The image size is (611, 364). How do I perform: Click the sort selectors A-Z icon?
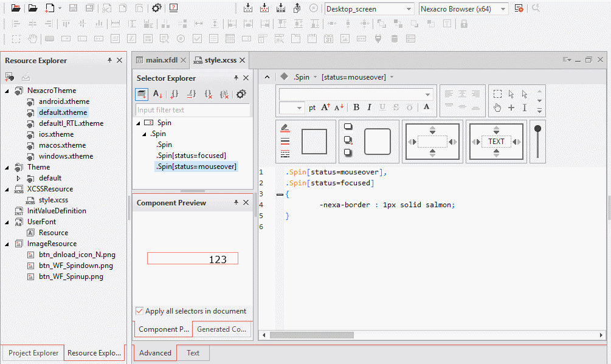coord(157,94)
